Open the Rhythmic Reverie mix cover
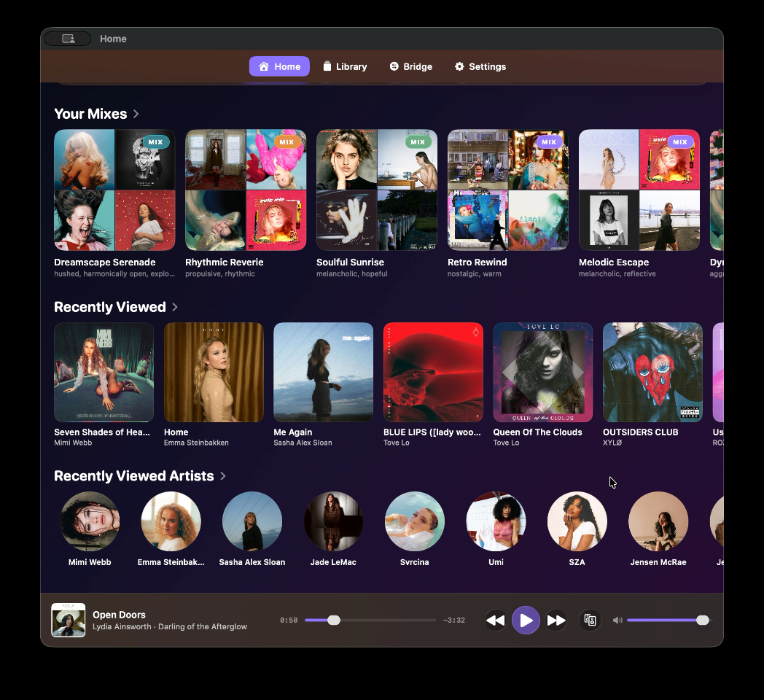 (246, 190)
